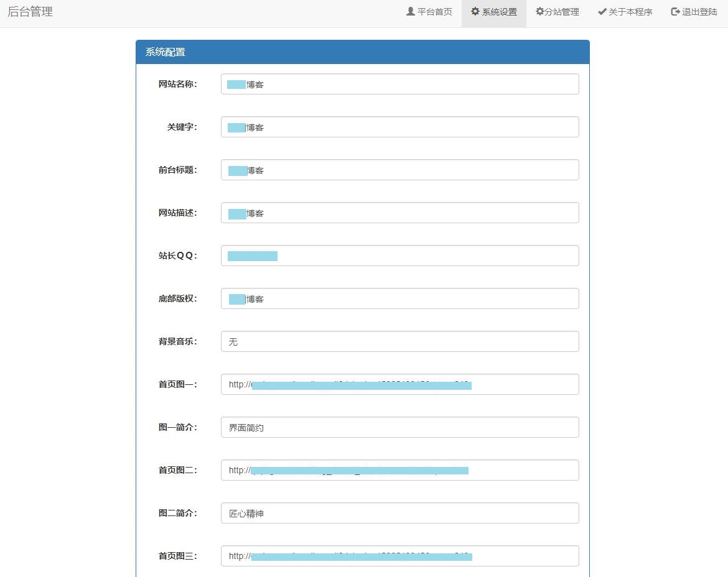Go to 分站管理 in navigation bar
Screen dimensions: 728x577
(x=561, y=12)
